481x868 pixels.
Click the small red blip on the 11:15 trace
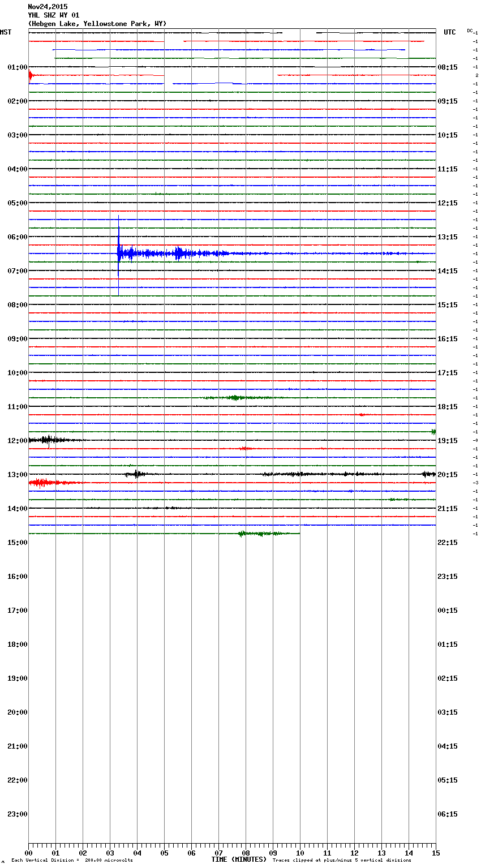(x=361, y=415)
